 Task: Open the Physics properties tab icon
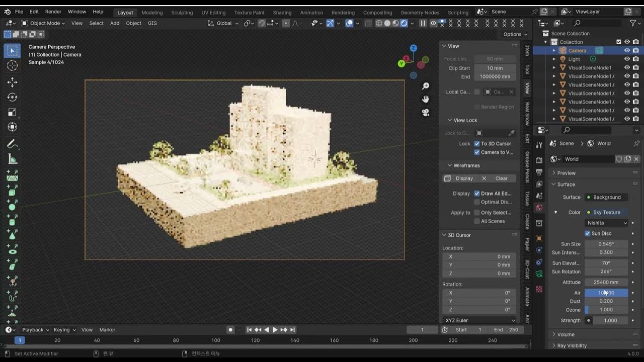click(539, 262)
